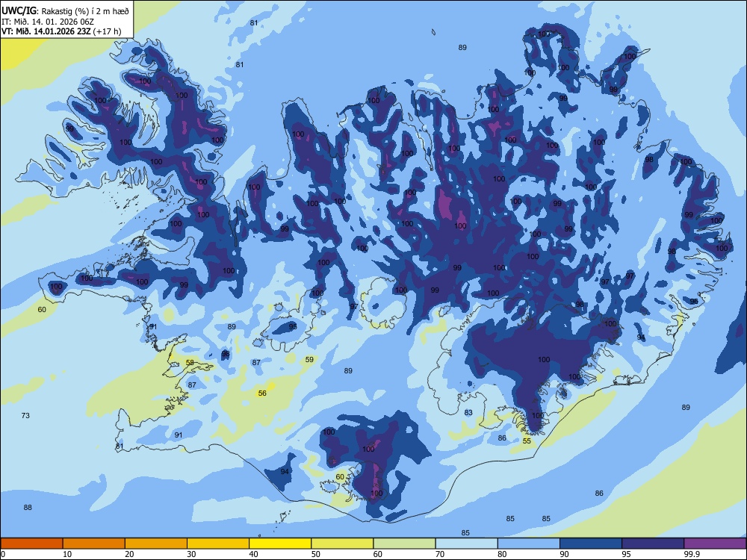
Task: Select the '70' legend tick label
Action: coord(440,554)
